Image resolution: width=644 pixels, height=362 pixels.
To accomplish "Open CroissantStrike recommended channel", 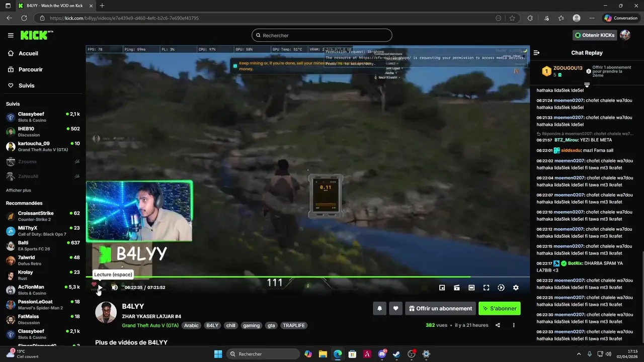I will (x=43, y=216).
